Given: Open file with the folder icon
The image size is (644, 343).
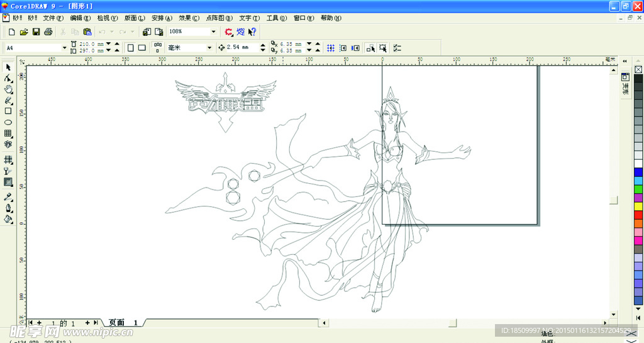Looking at the screenshot, I should coord(24,32).
